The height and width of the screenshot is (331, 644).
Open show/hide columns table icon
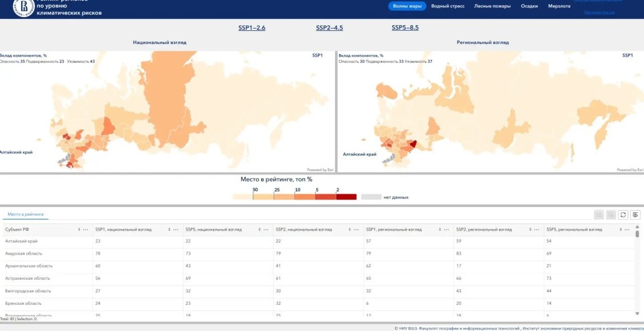(635, 215)
